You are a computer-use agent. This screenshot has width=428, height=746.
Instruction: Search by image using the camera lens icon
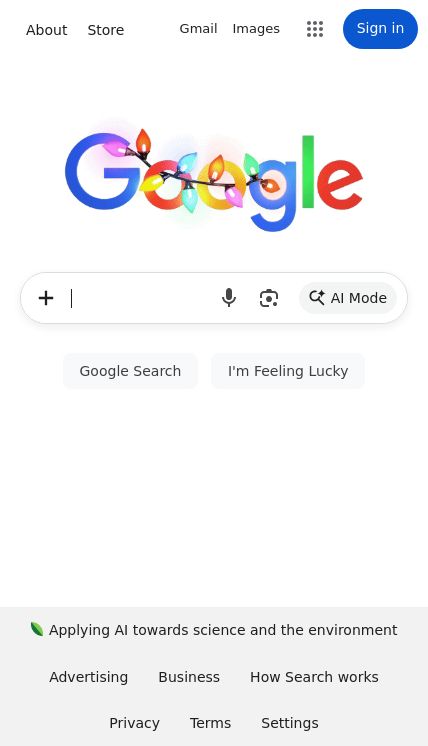click(x=269, y=298)
